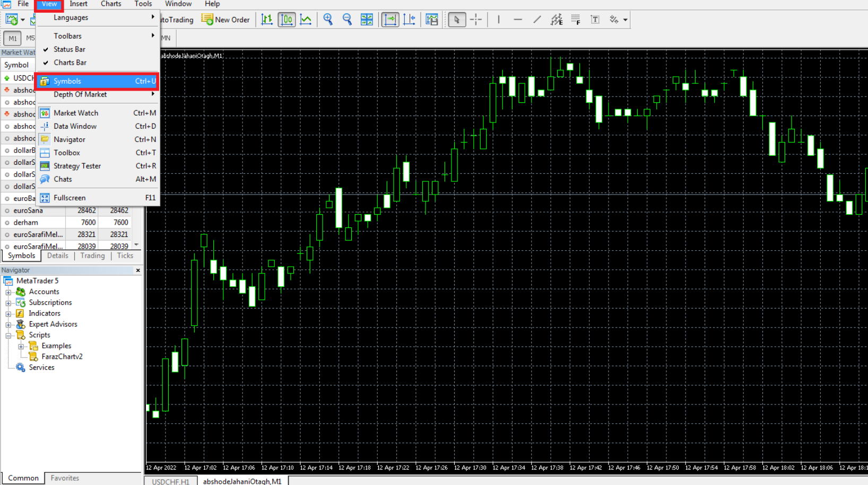Image resolution: width=868 pixels, height=485 pixels.
Task: Select the horizontal line drawing tool
Action: click(x=518, y=20)
